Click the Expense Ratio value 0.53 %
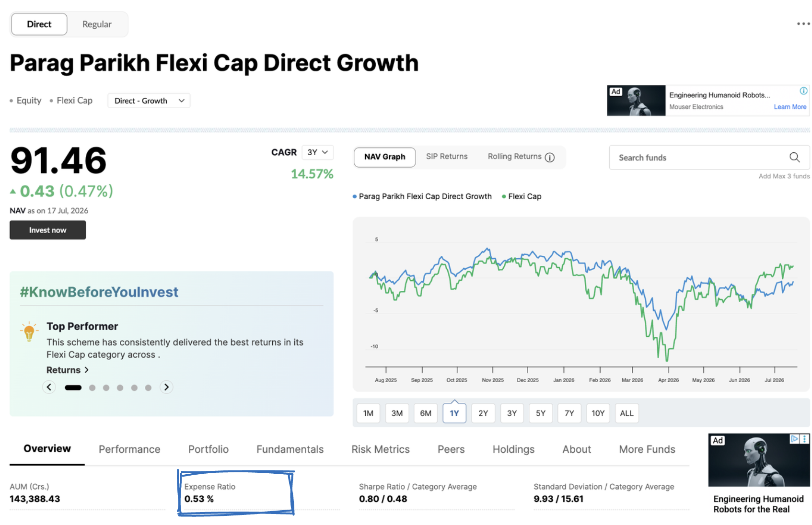The height and width of the screenshot is (525, 812). pyautogui.click(x=199, y=499)
